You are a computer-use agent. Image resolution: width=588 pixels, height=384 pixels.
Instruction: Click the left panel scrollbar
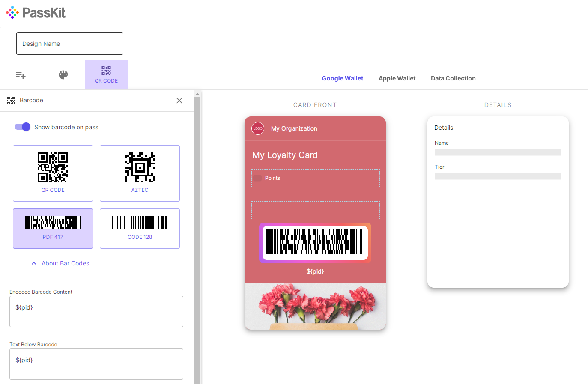(197, 241)
